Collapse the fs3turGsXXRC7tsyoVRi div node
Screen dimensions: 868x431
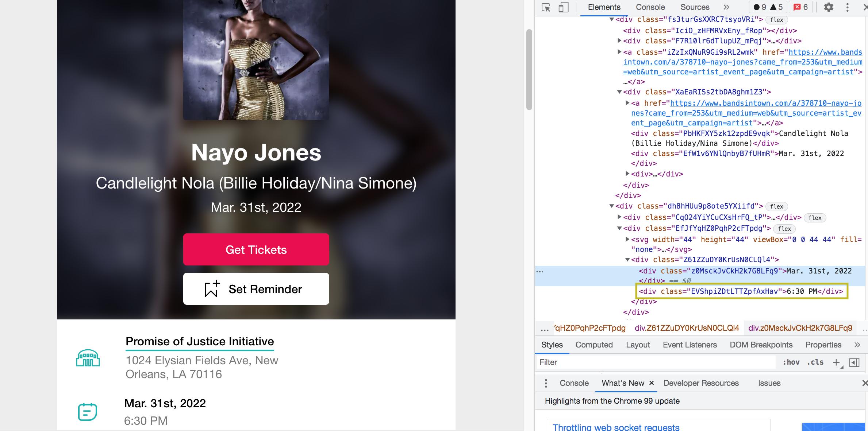[x=611, y=19]
